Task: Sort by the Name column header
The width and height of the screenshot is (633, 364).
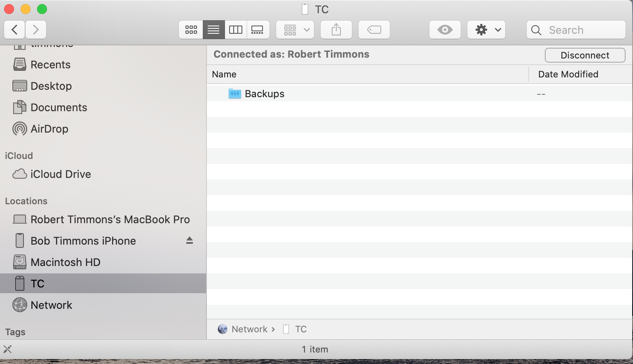Action: pyautogui.click(x=368, y=74)
